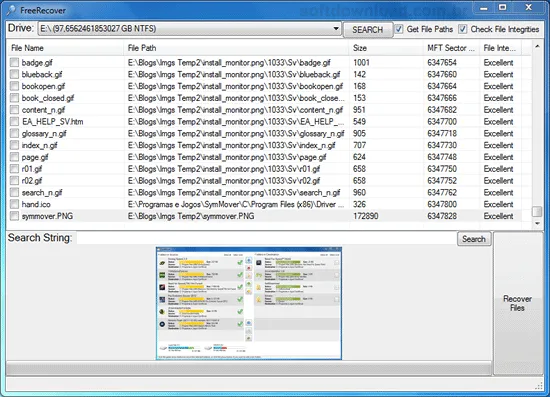
Task: Tick the index_n.gif checkbox
Action: point(14,145)
